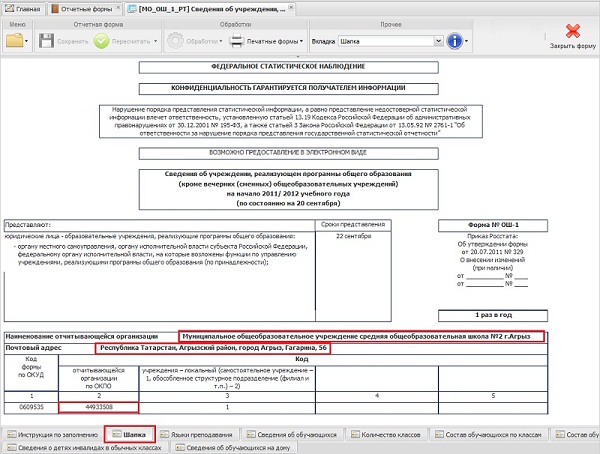This screenshot has height=454, width=600.
Task: Click the ОКУД code cell 0609535
Action: point(31,407)
